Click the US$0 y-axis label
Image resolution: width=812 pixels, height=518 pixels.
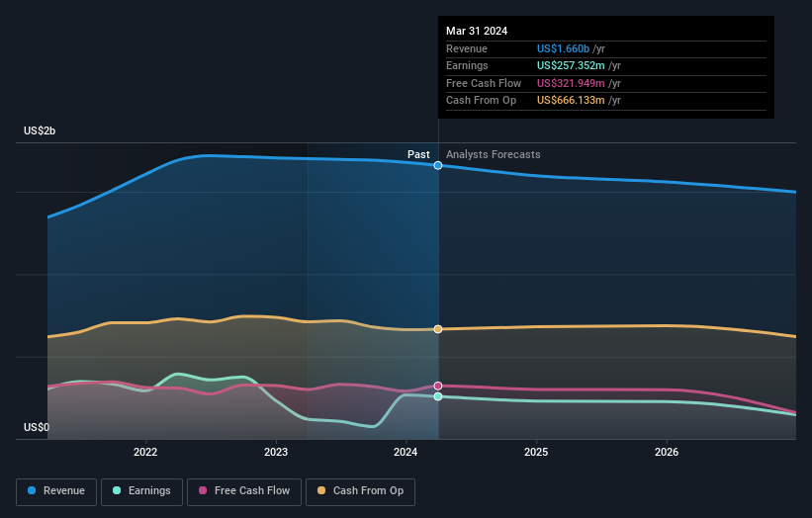coord(37,427)
